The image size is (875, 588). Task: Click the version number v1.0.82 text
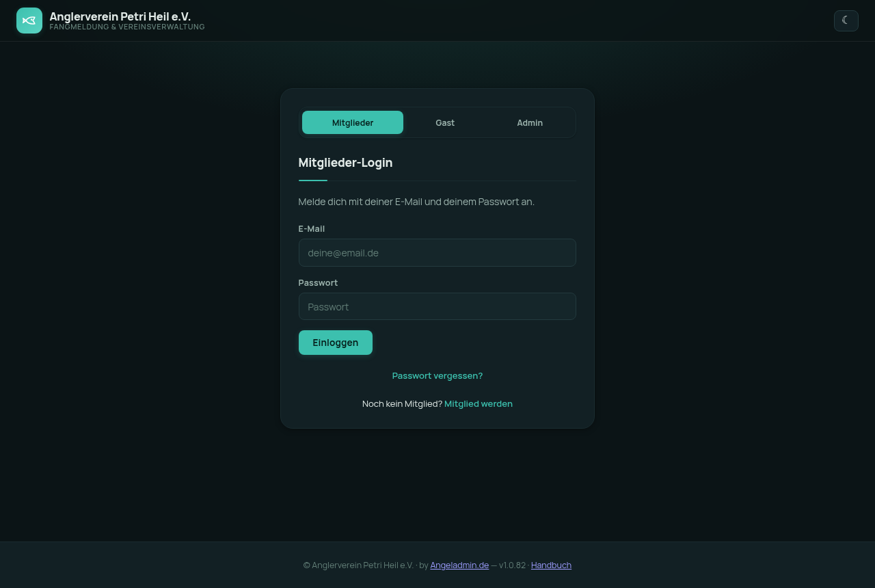[x=512, y=565]
